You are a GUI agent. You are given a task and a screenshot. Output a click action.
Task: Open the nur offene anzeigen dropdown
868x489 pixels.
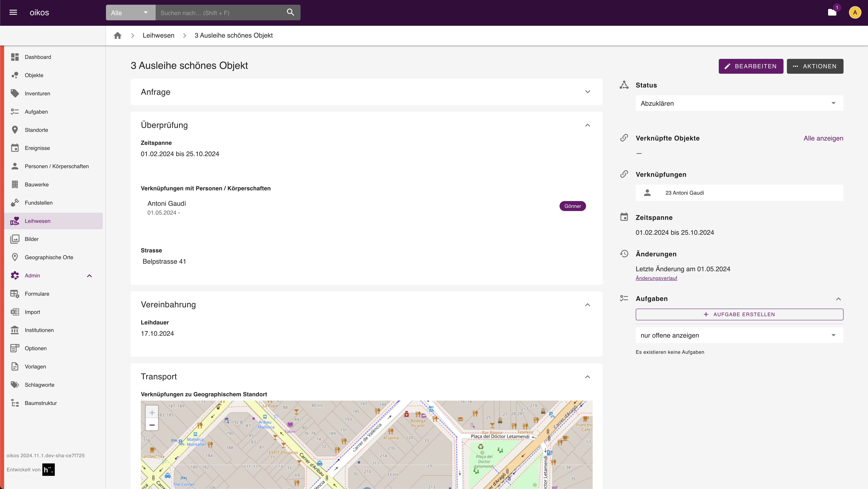pos(739,335)
